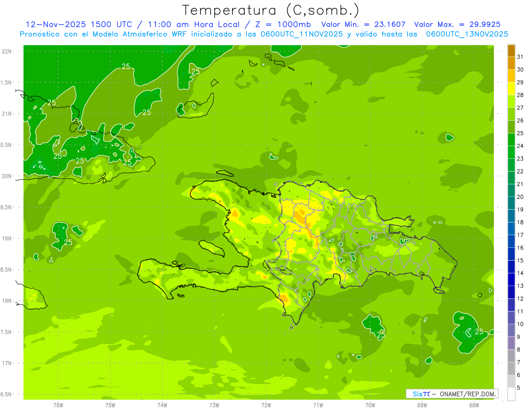
Task: Click the '76W' longitude axis label
Action: pos(58,405)
